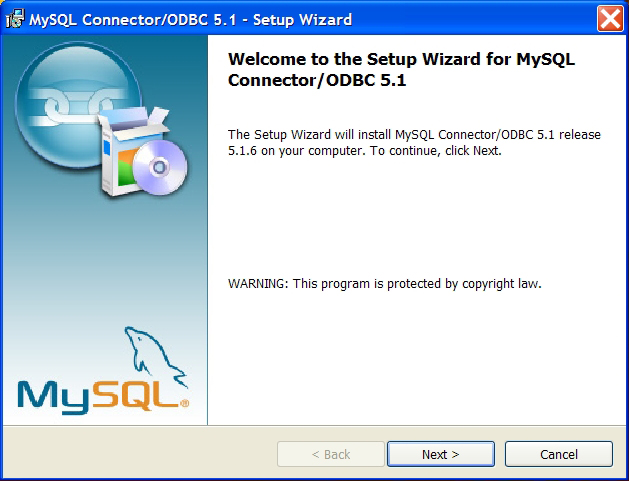Click the blue 'My' logo letters

click(x=53, y=397)
